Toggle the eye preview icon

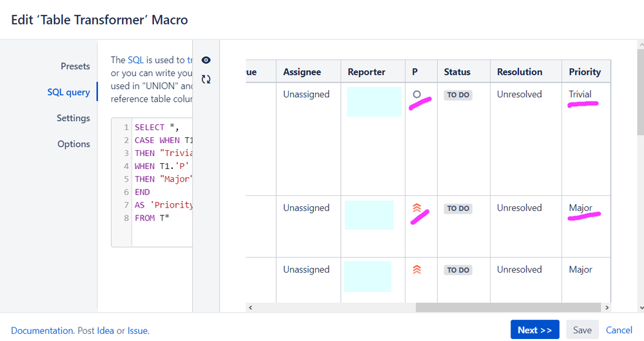tap(206, 60)
